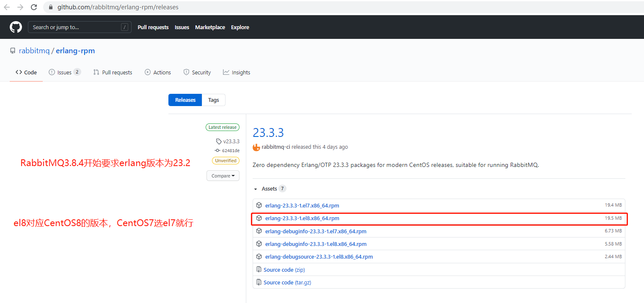Click the Assets count badge 7

(x=282, y=188)
